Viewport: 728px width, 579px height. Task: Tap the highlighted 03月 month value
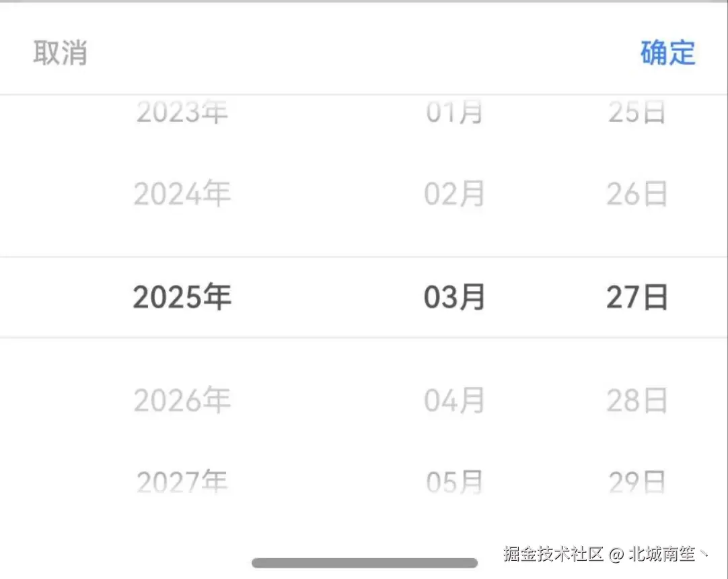pyautogui.click(x=455, y=296)
